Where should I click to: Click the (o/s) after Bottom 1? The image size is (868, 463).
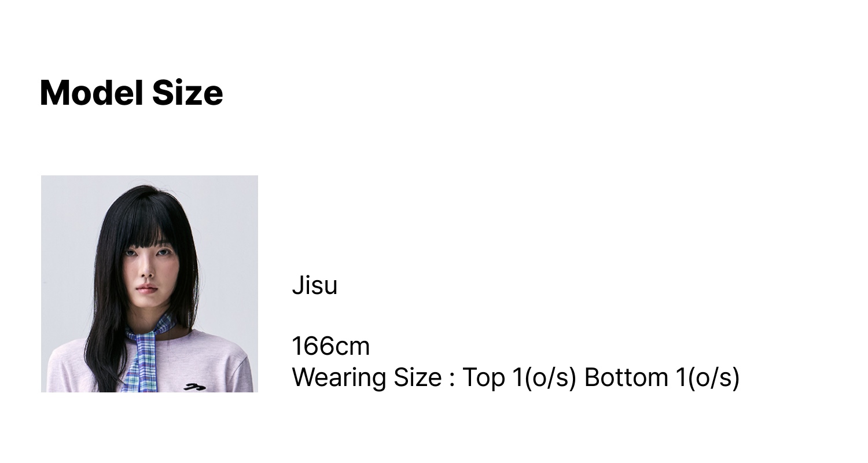tap(713, 377)
